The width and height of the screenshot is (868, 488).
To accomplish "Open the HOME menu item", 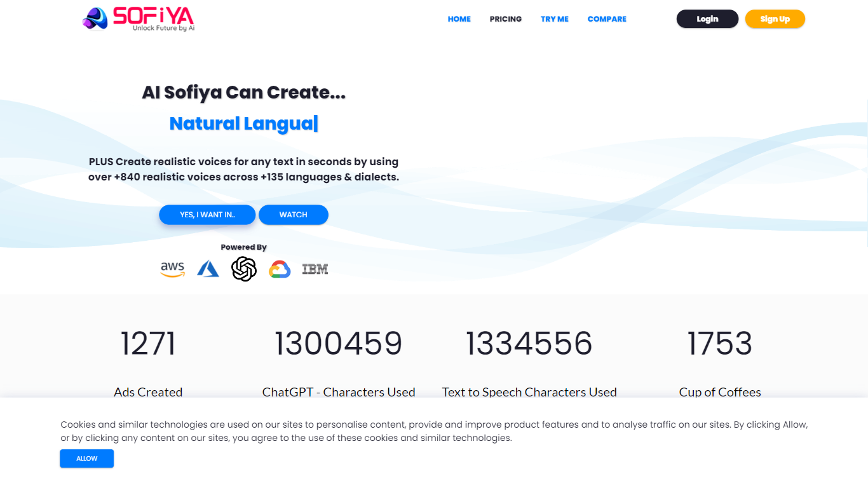I will pyautogui.click(x=459, y=19).
